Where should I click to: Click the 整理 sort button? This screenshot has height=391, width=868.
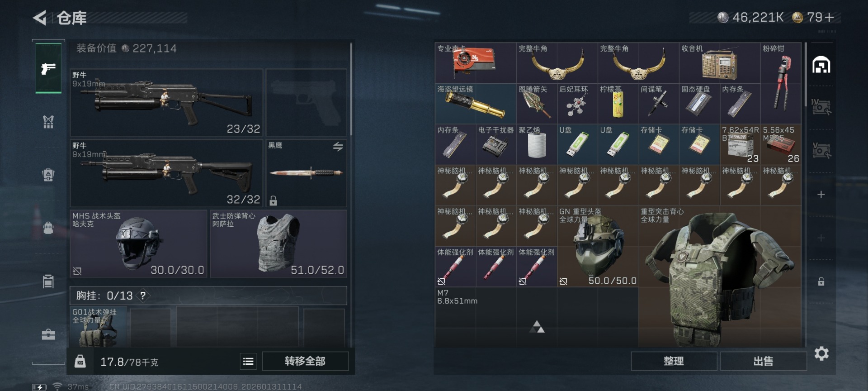(674, 361)
